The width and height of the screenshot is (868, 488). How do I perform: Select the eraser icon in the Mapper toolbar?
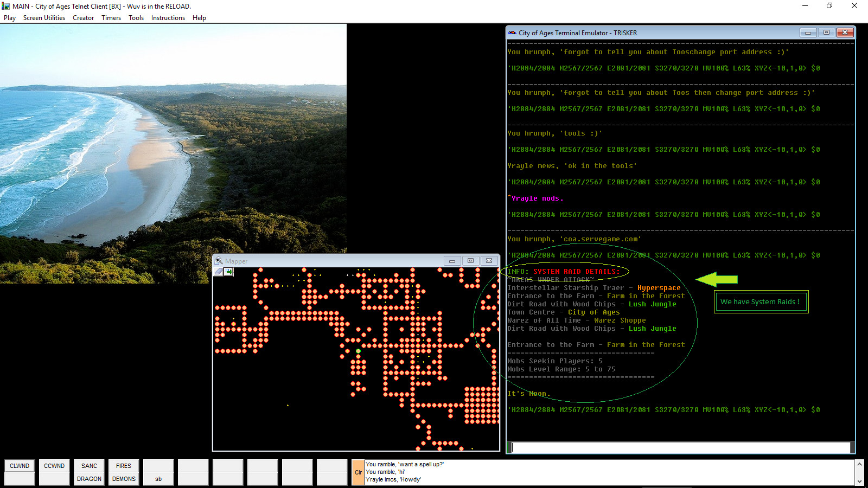click(x=219, y=272)
